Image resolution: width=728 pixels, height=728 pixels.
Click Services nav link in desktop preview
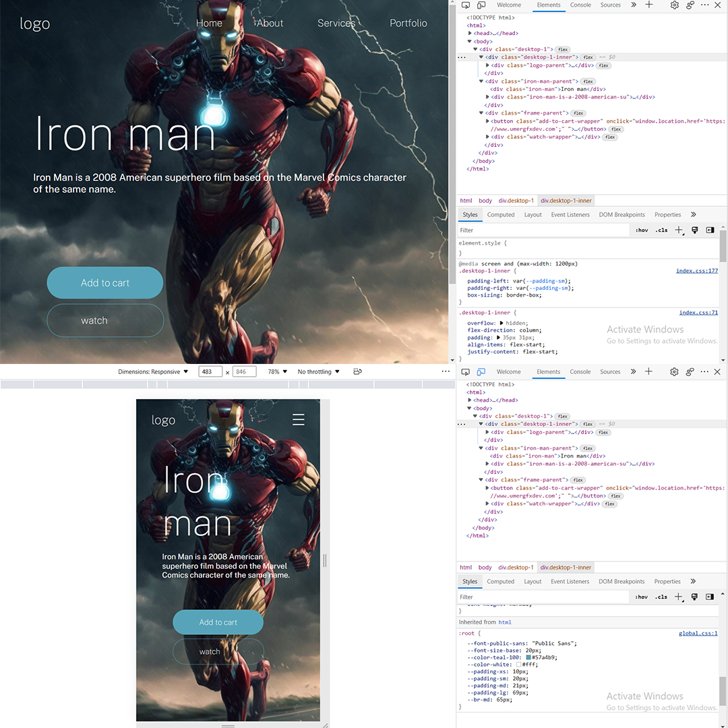336,23
